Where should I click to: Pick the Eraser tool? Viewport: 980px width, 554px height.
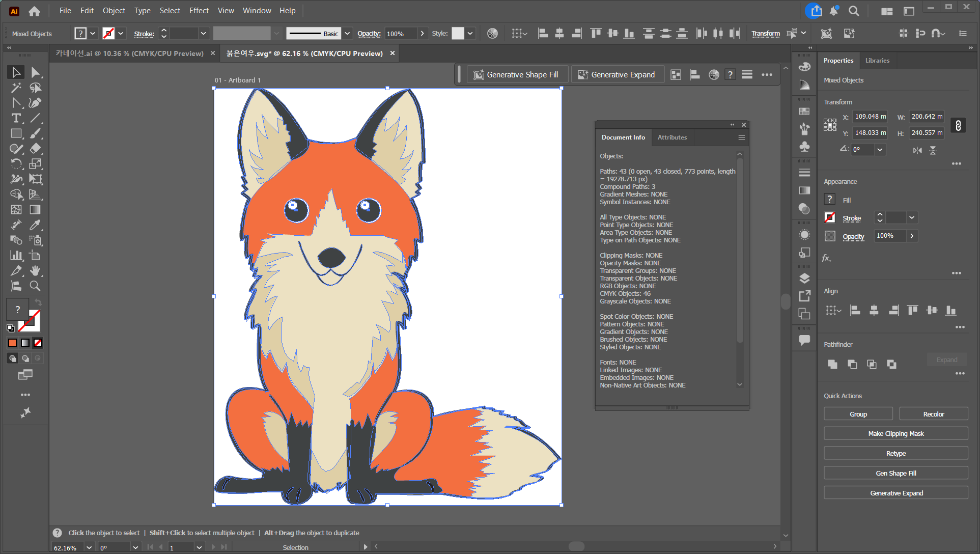tap(35, 149)
